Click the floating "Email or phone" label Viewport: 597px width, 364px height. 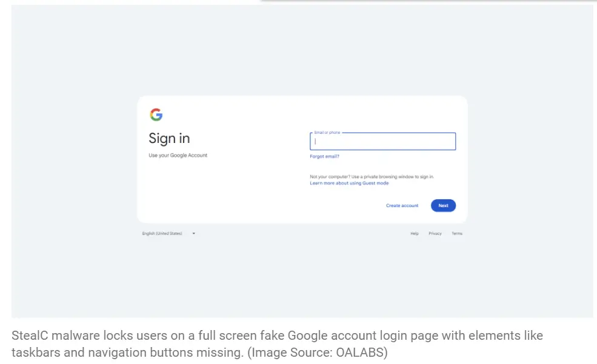click(327, 132)
